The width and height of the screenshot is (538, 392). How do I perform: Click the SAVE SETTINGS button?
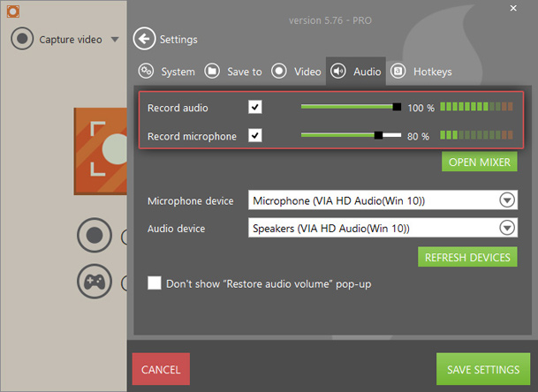coord(482,369)
